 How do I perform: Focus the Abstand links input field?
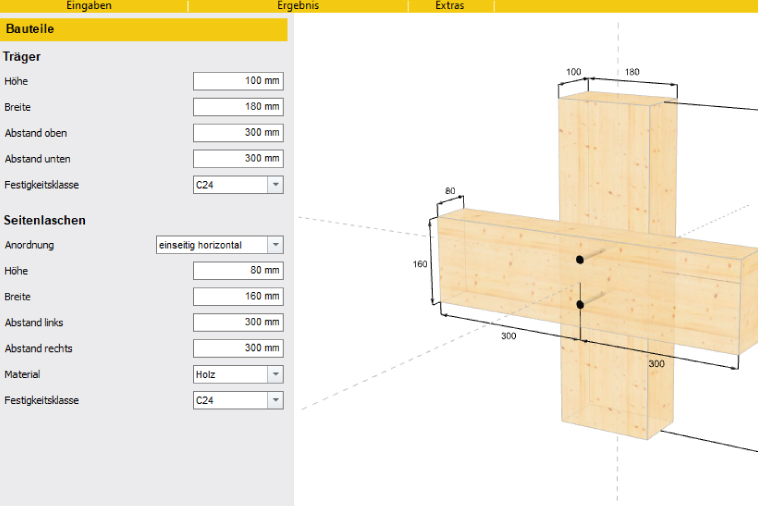(x=238, y=323)
